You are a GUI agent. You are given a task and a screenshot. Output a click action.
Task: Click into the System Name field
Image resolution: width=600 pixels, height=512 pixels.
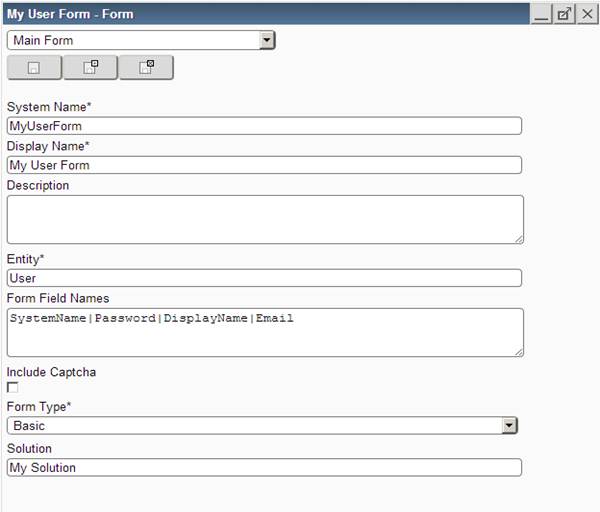click(x=264, y=126)
